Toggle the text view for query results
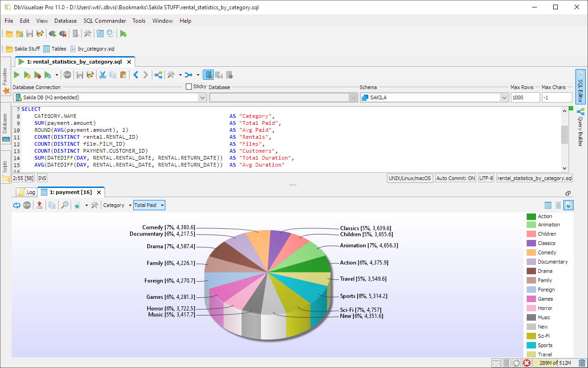The image size is (588, 368). 559,205
